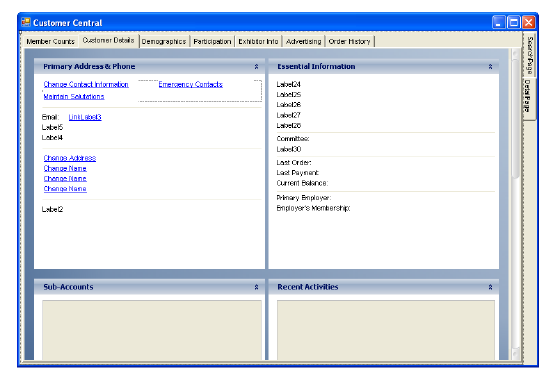Click the Label27 text

tap(288, 115)
